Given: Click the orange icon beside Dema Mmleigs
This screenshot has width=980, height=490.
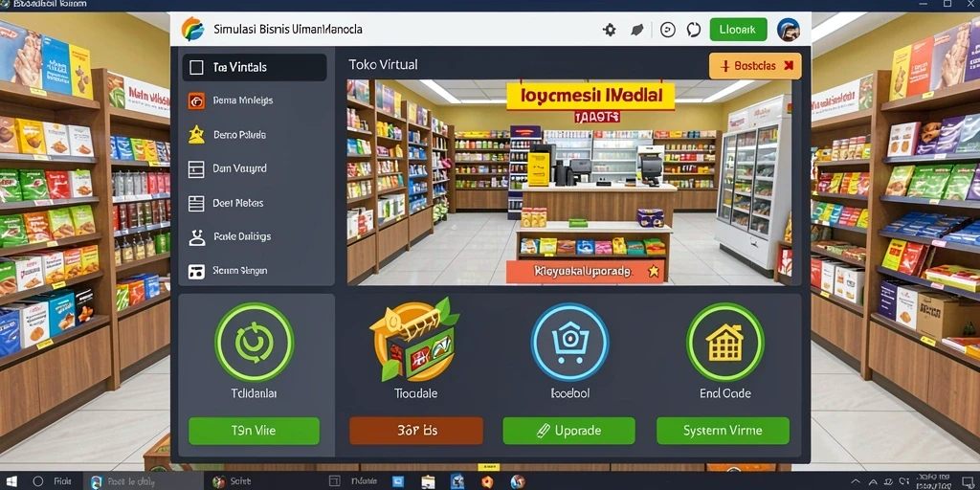Looking at the screenshot, I should [196, 100].
